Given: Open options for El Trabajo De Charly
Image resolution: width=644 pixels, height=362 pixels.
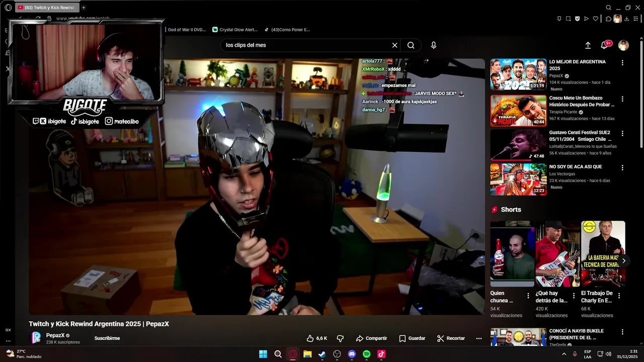Looking at the screenshot, I should pyautogui.click(x=619, y=296).
